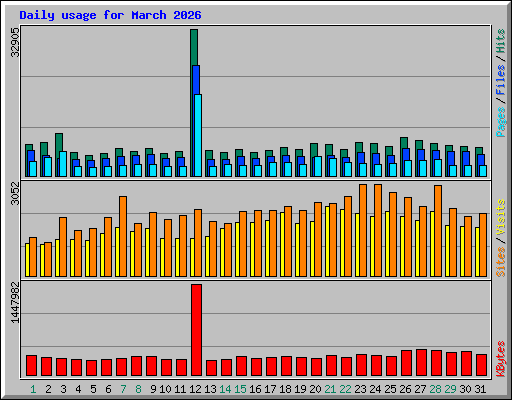Image resolution: width=512 pixels, height=400 pixels.
Task: Click the cyan Pages bar for day 12
Action: 198,135
